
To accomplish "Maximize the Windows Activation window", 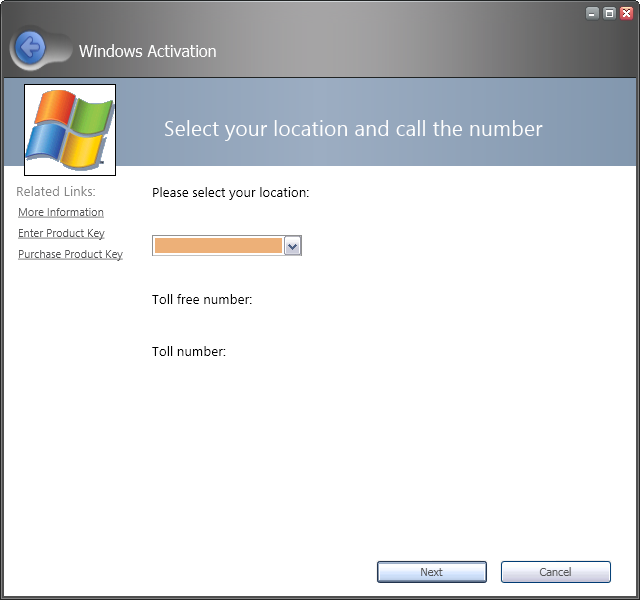I will click(x=609, y=13).
